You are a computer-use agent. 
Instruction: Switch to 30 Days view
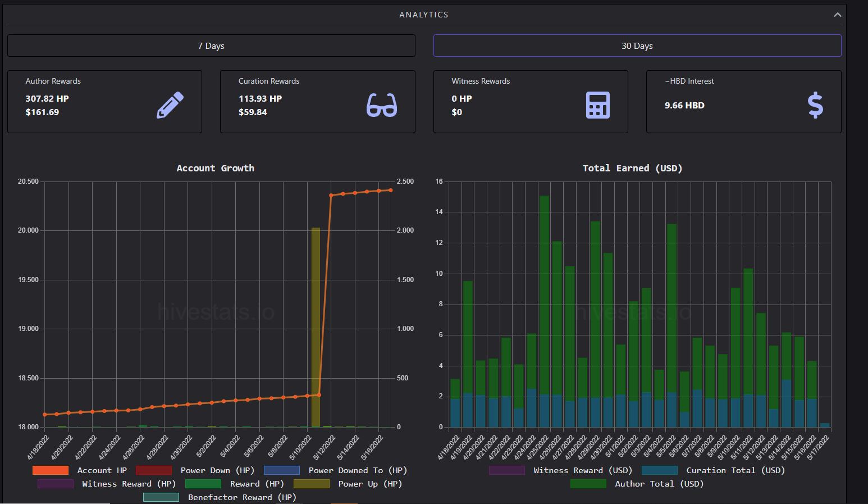click(637, 46)
